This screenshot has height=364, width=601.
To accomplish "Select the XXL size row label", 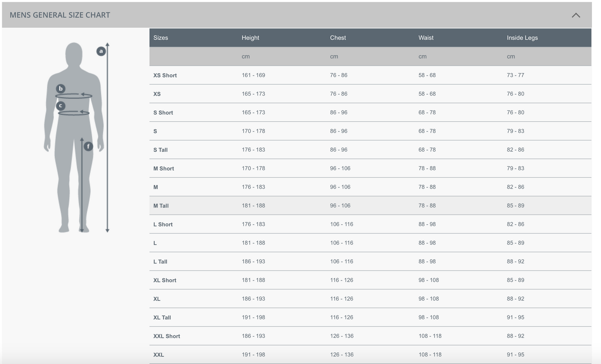I will coord(158,355).
